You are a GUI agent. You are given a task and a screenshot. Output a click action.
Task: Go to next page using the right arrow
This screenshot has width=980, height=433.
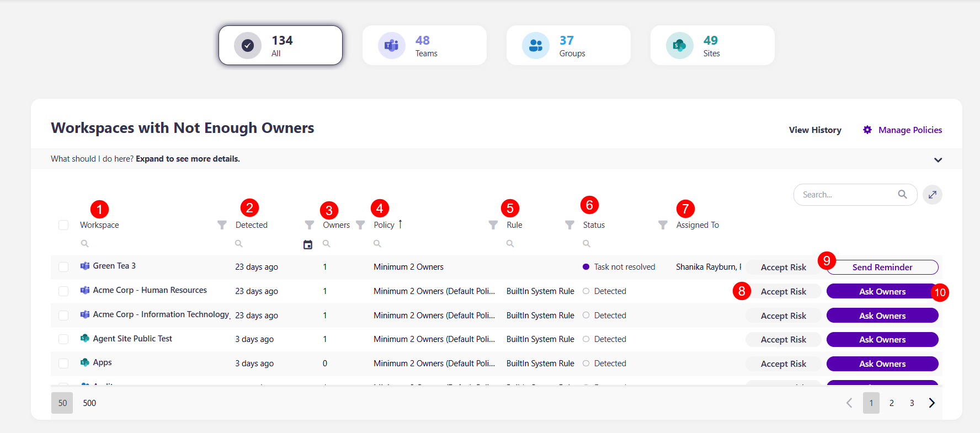(x=931, y=403)
